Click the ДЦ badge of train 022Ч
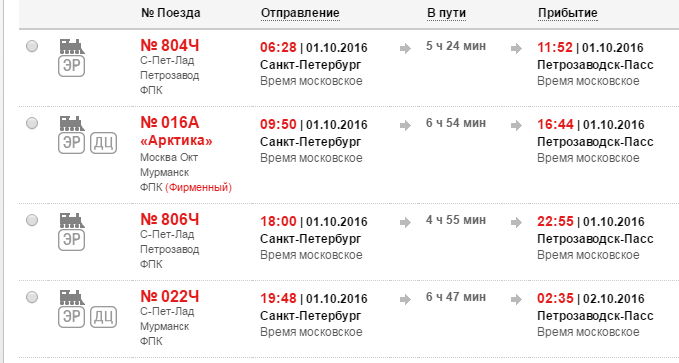Viewport: 679px width, 363px height. tap(103, 317)
